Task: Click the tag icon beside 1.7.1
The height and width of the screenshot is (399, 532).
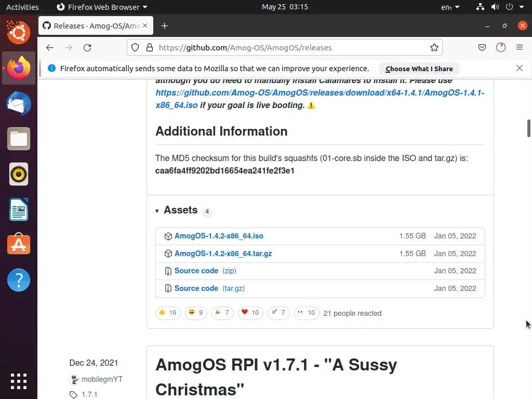Action: [x=73, y=395]
